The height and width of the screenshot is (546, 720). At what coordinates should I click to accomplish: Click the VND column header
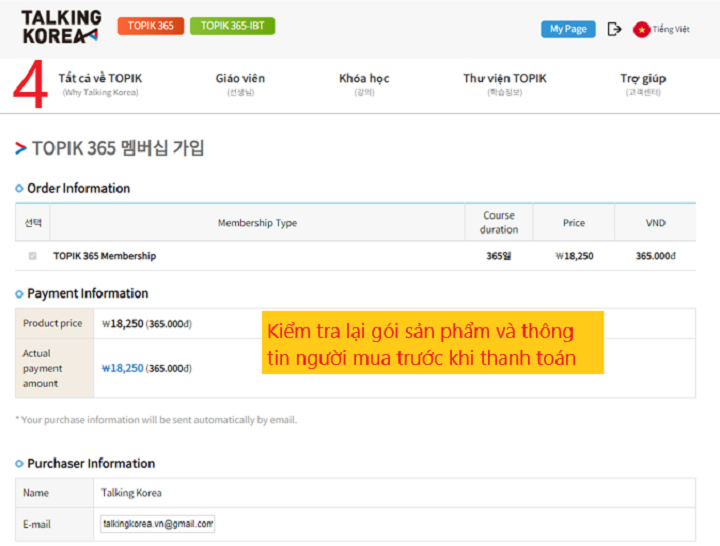655,223
